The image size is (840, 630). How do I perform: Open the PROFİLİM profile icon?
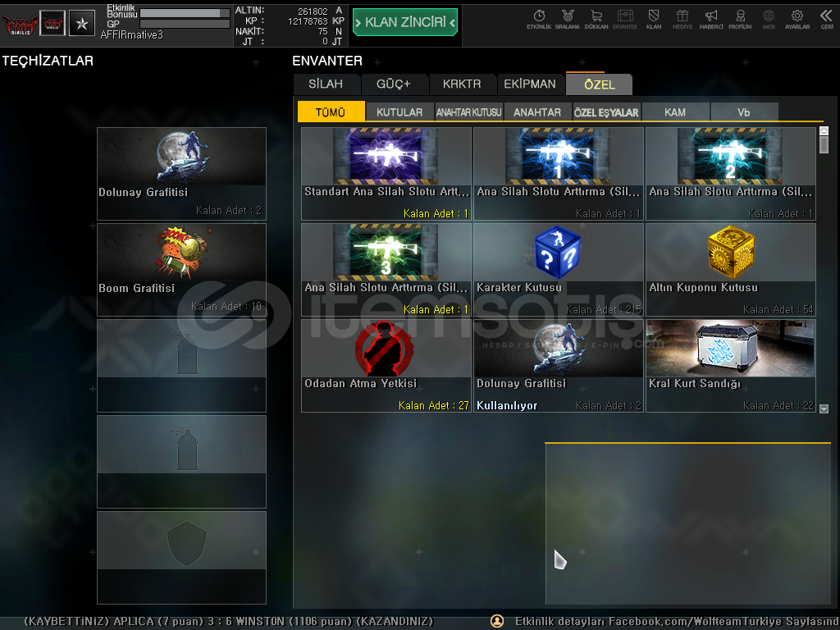tap(740, 20)
